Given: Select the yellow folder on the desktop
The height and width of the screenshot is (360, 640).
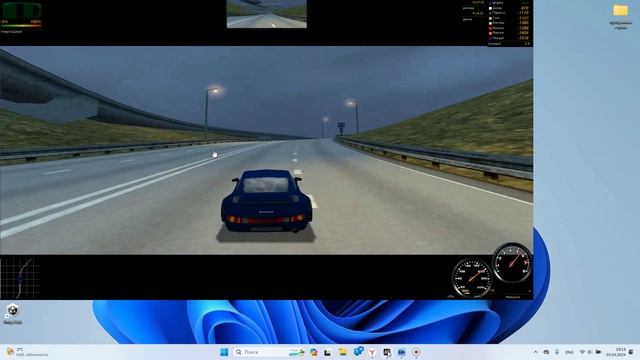Looking at the screenshot, I should point(620,11).
